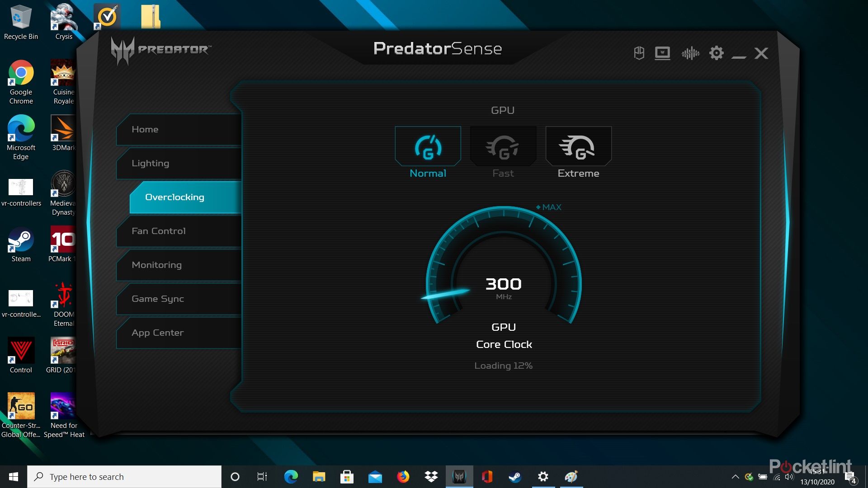Open the Game Sync section
Screen dimensions: 868x488
157,299
